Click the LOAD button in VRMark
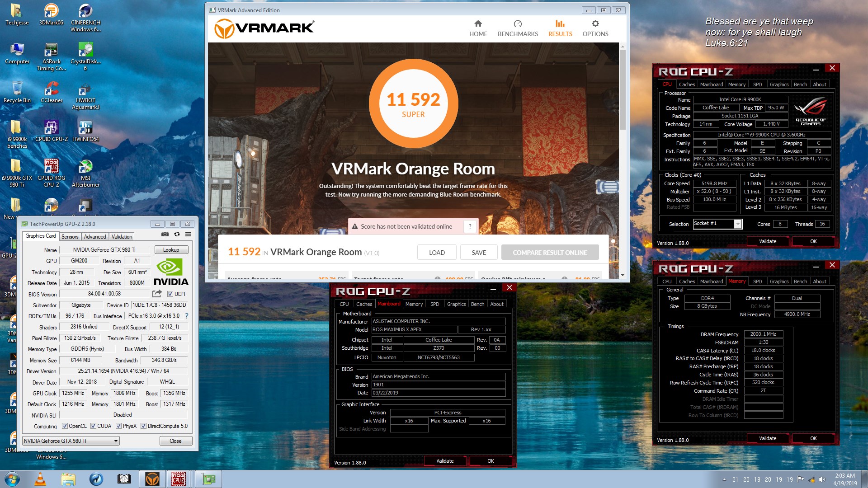 pyautogui.click(x=437, y=253)
